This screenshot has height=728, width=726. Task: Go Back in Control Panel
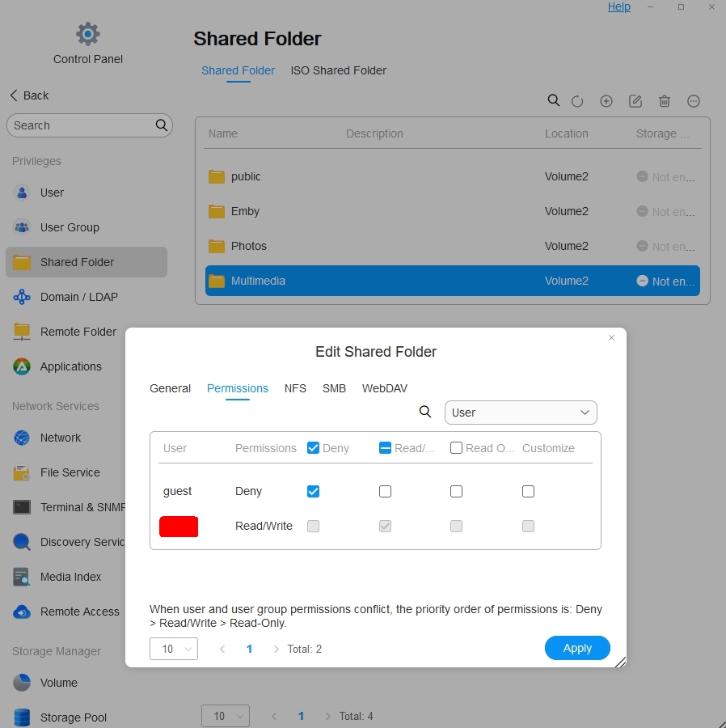[29, 95]
